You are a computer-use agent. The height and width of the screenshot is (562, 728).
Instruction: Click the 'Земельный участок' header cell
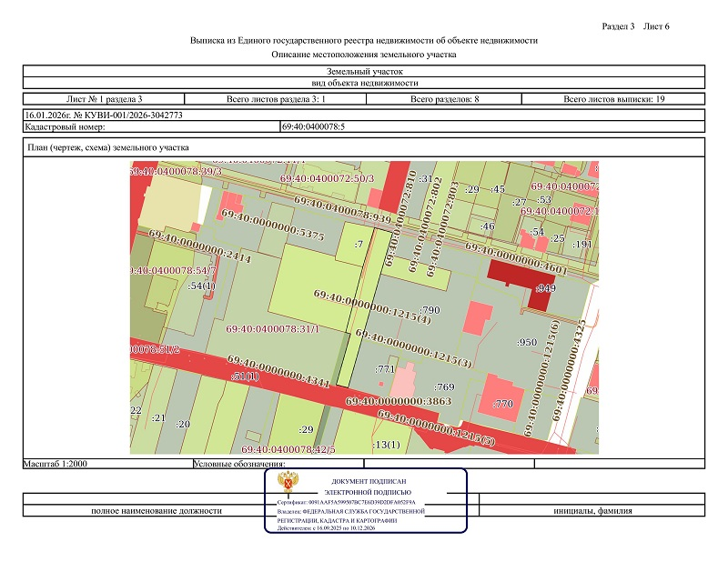pyautogui.click(x=364, y=71)
